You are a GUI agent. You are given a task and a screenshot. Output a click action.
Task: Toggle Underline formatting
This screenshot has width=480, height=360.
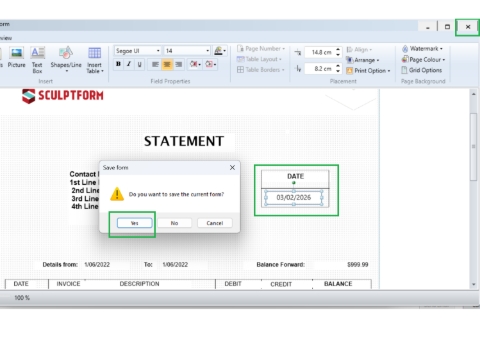(139, 64)
